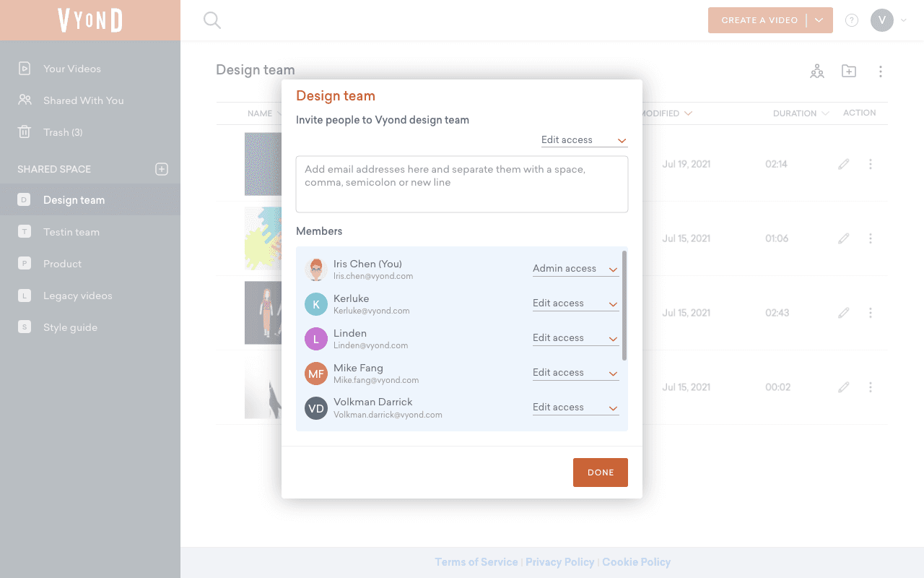Image resolution: width=924 pixels, height=578 pixels.
Task: Click Mike Fang's MF avatar
Action: [316, 374]
